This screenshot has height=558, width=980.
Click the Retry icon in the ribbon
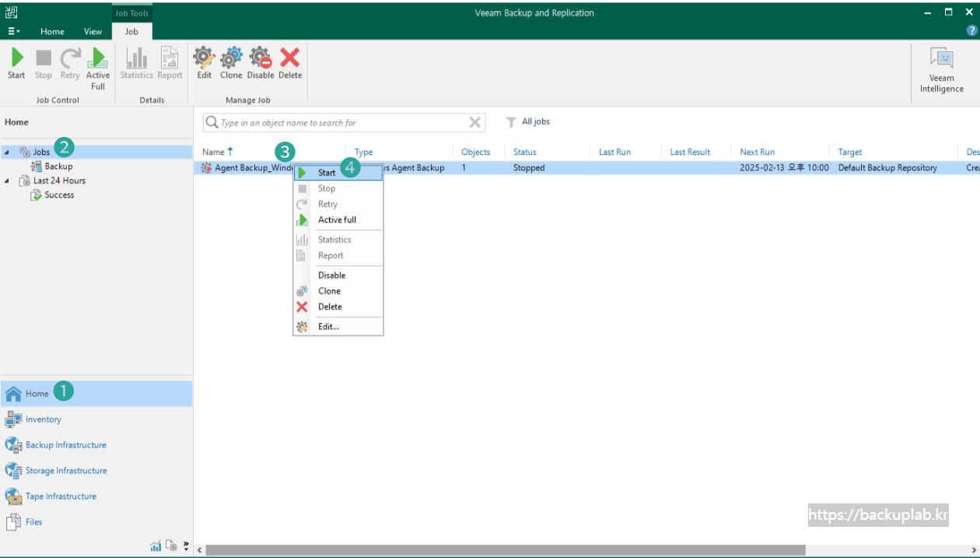pyautogui.click(x=70, y=64)
